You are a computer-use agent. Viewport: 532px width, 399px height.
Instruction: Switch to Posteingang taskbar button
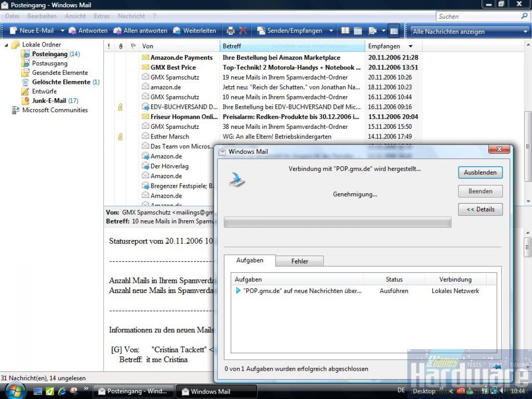click(133, 391)
